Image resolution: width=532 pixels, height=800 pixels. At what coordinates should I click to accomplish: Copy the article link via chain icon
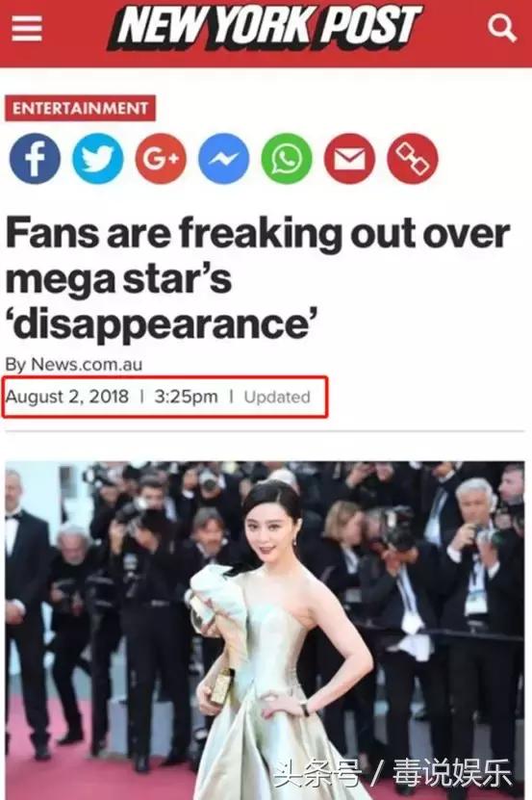[413, 159]
